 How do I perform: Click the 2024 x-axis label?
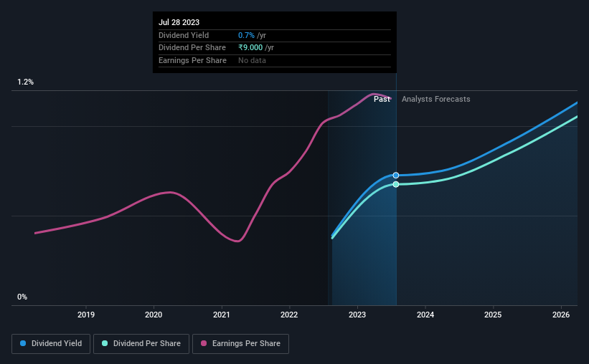click(425, 315)
